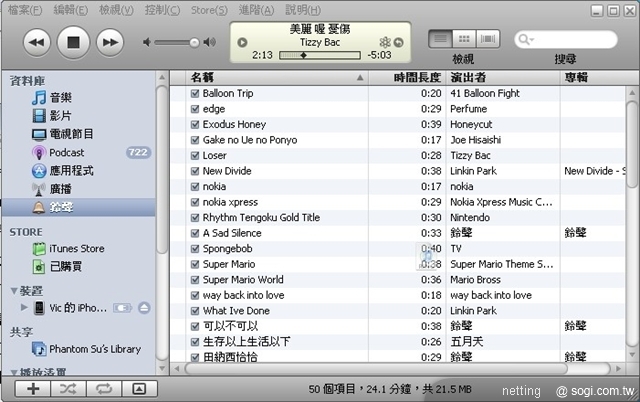Uncheck the edge checkbox
640x402 pixels.
coord(195,109)
